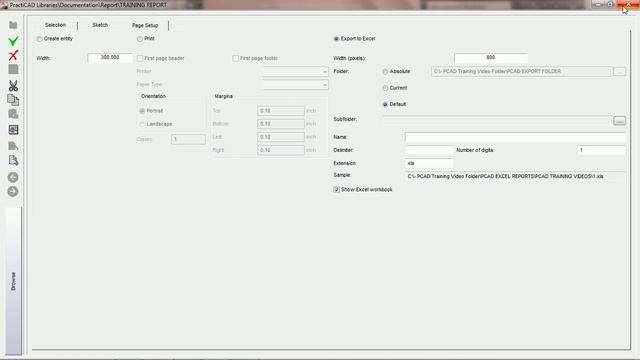640x360 pixels.
Task: Toggle Show Excel workbook checkbox
Action: [336, 189]
